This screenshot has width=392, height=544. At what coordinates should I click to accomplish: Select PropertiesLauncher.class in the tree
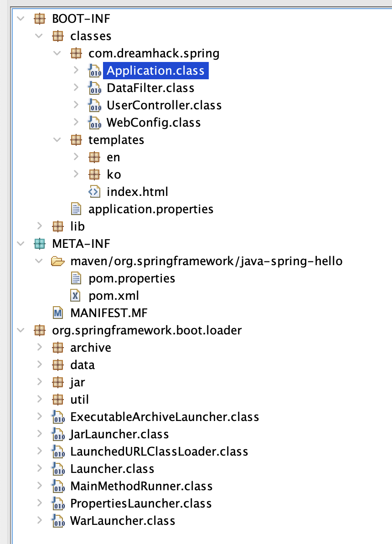(140, 503)
